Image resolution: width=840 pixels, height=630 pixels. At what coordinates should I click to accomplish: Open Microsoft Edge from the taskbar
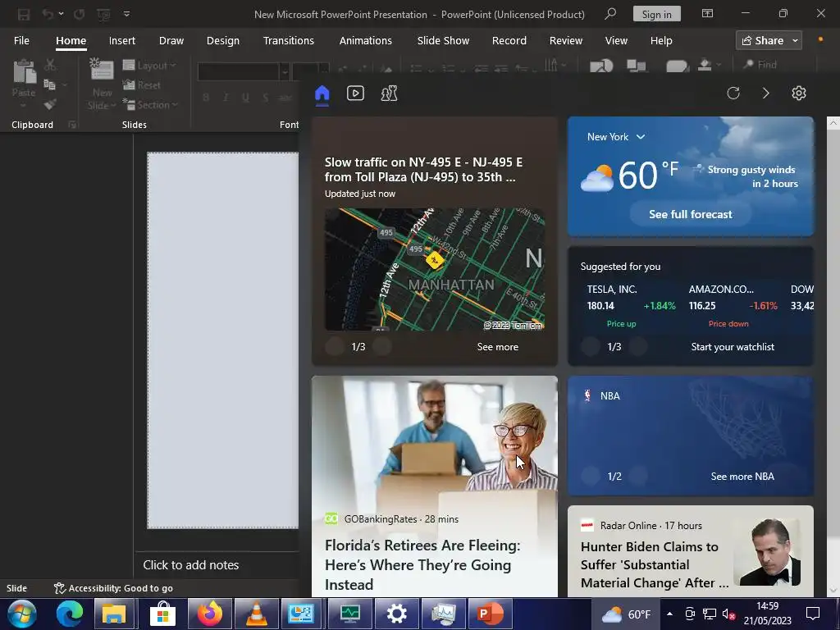pos(70,614)
